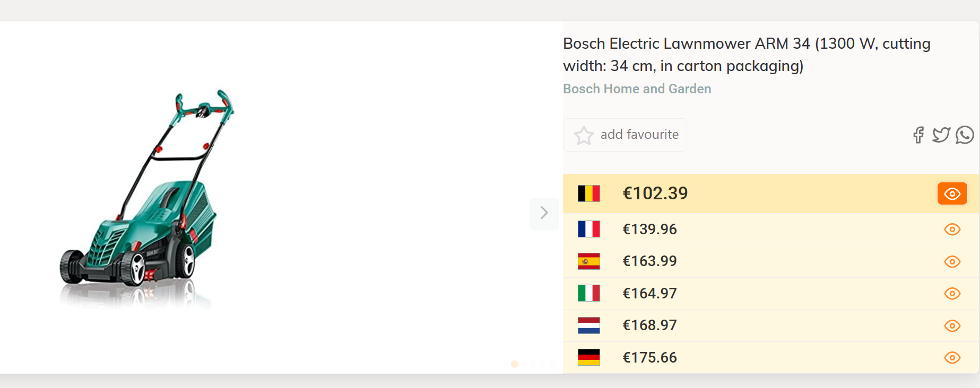
Task: Click the eye icon for €139.96 offer
Action: [952, 230]
